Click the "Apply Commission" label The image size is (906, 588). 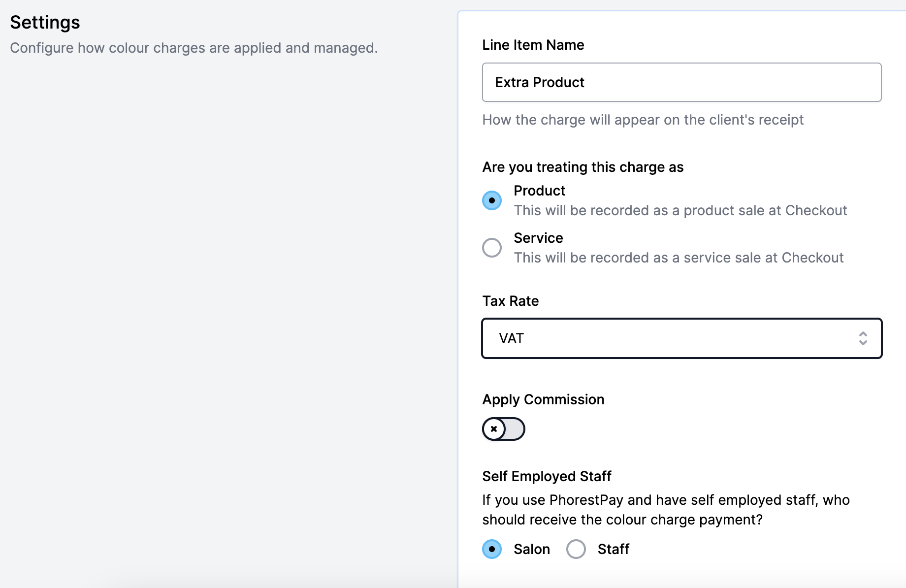(x=543, y=399)
